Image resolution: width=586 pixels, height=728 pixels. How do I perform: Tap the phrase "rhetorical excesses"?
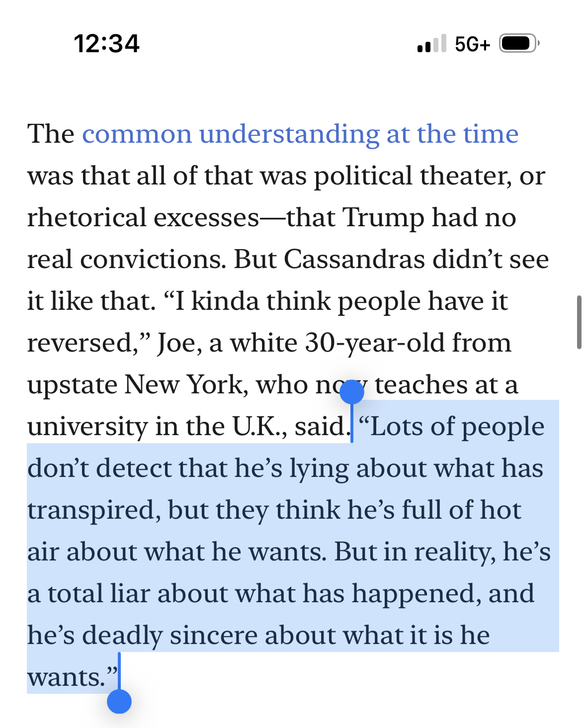coord(143,218)
